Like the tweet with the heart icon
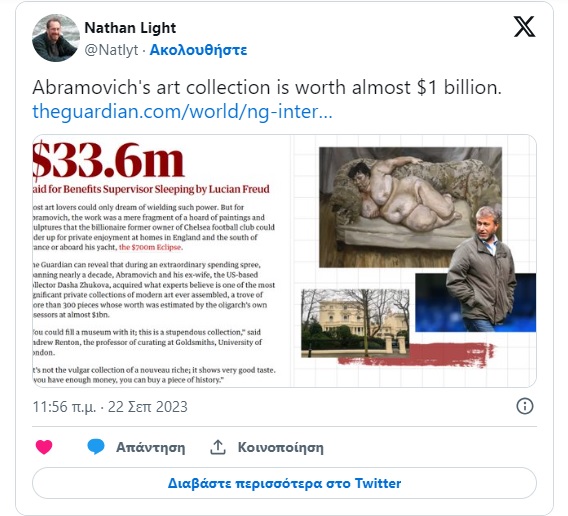 click(44, 447)
